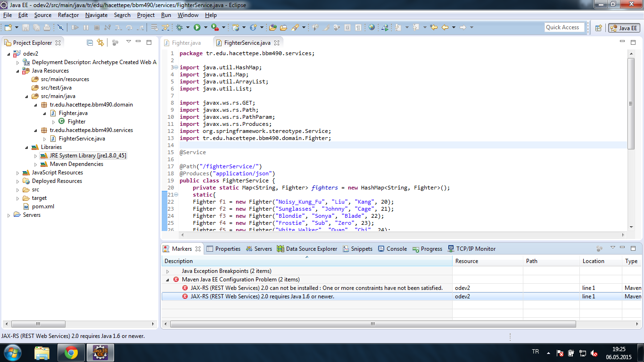Collapse the odev2 project node
The image size is (644, 362).
(8, 54)
